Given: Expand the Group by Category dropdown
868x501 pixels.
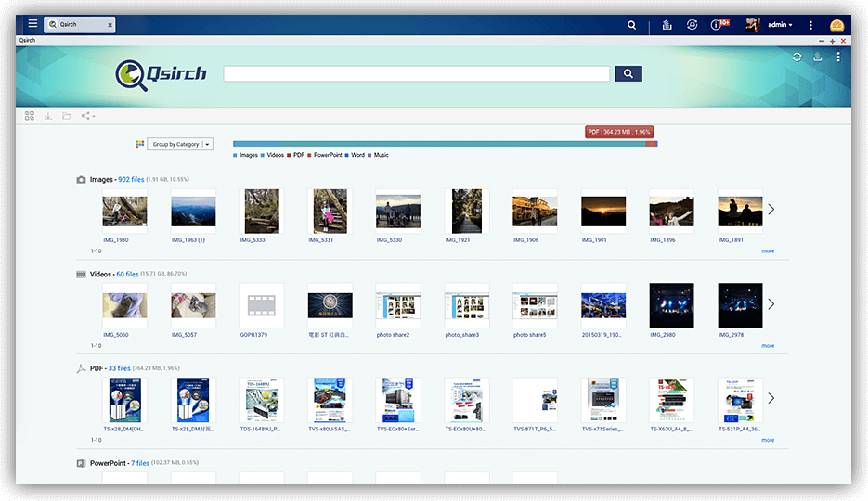Looking at the screenshot, I should (x=180, y=144).
